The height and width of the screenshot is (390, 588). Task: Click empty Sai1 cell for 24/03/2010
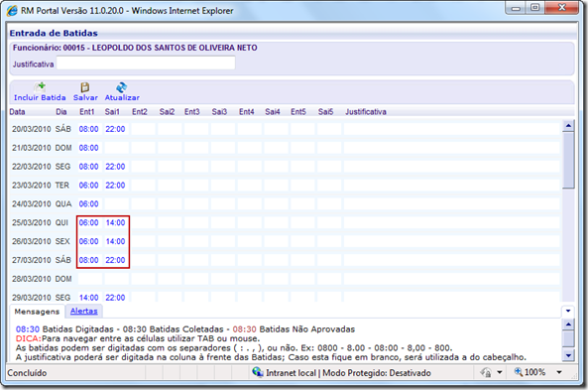[x=116, y=204]
